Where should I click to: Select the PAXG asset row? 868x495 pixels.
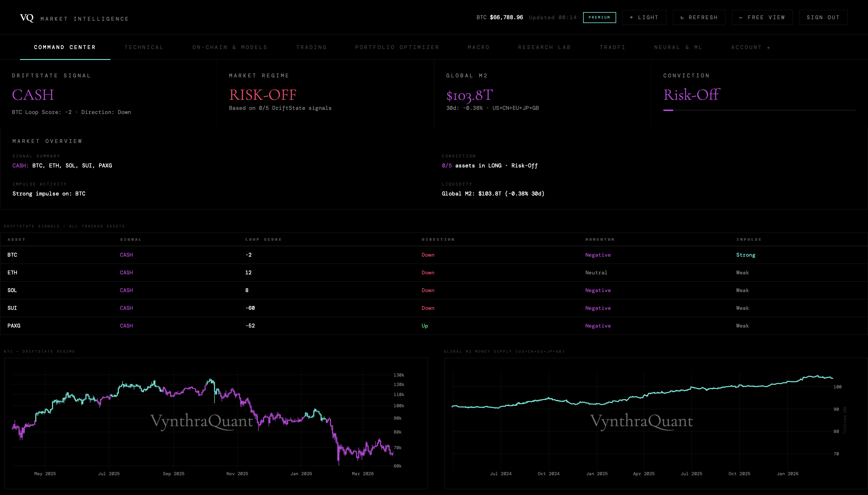point(14,326)
